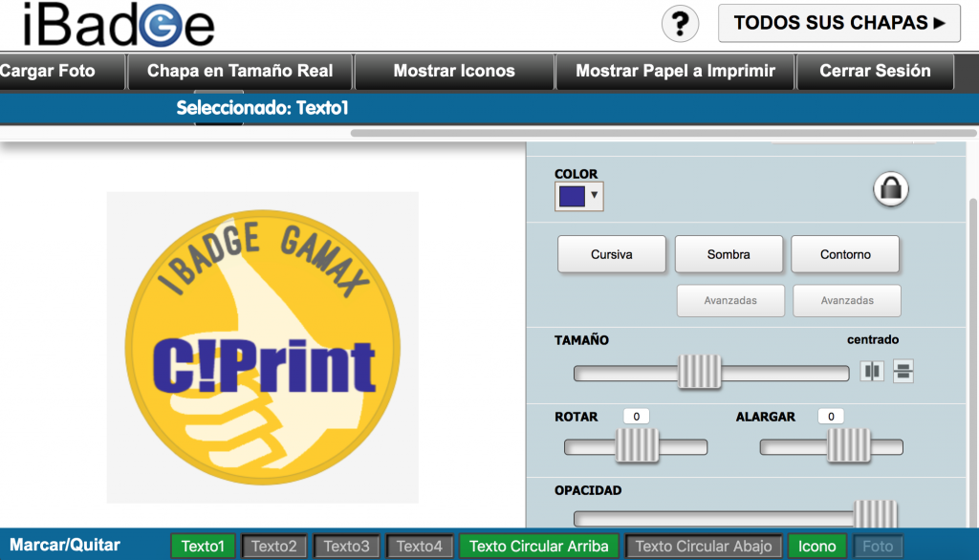Click the Marcar/Quitar label

coord(65,545)
